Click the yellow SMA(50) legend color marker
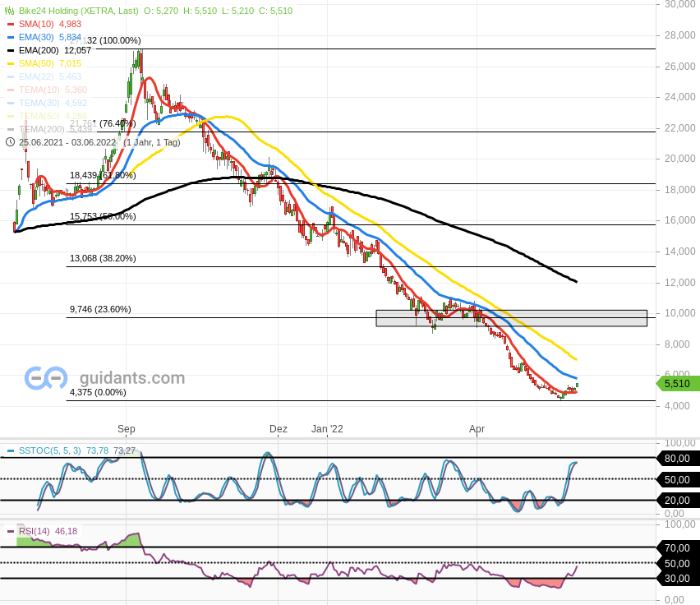The image size is (700, 605). coord(10,64)
